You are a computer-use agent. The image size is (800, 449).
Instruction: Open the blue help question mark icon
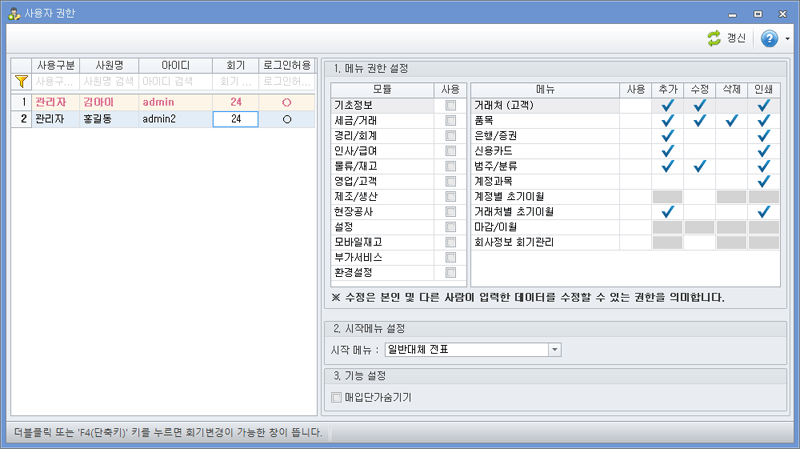tap(769, 38)
